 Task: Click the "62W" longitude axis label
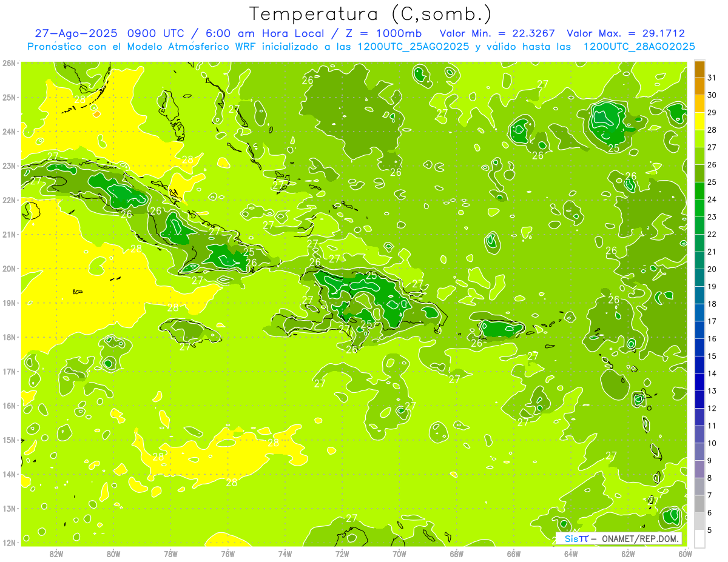628,553
